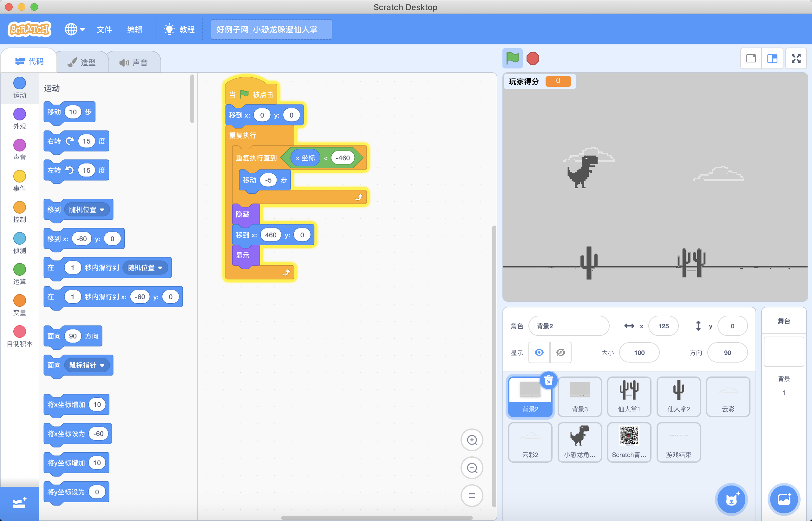812x521 pixels.
Task: Open the language globe menu
Action: 75,29
